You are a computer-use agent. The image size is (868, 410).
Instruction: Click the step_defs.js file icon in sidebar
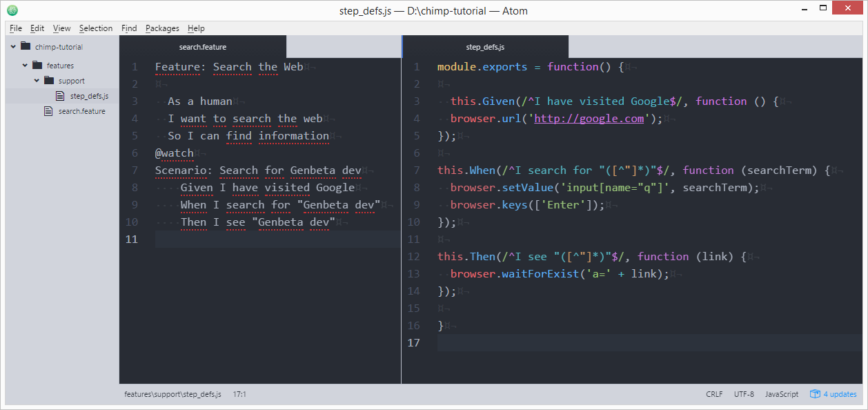click(59, 96)
